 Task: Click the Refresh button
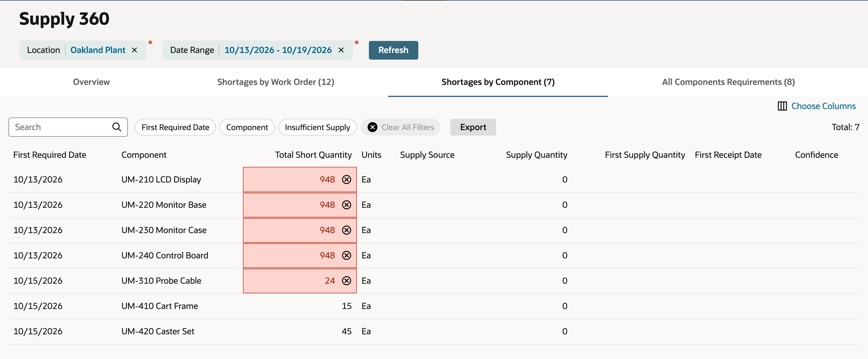click(393, 50)
